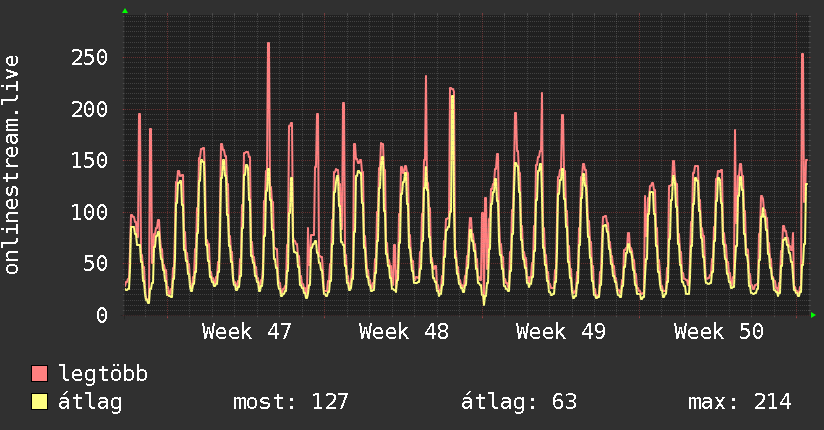
Task: Click the 200 y-axis tick label
Action: coord(89,109)
